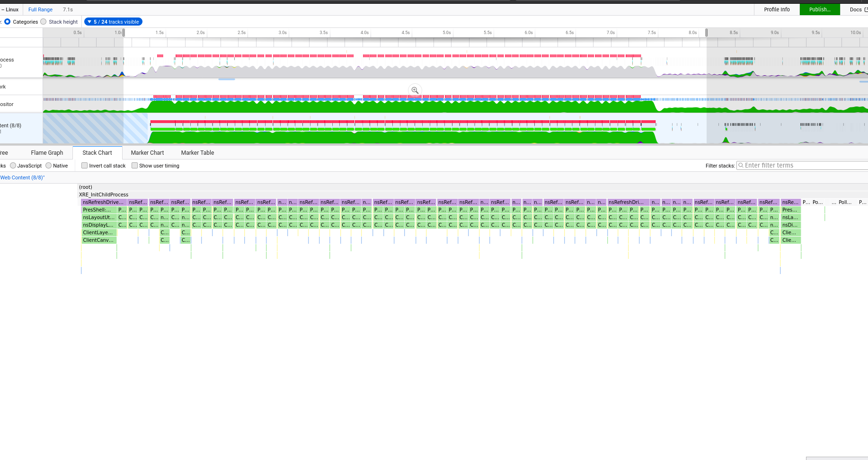Click the green Publish button
This screenshot has height=460, width=868.
[x=820, y=9]
